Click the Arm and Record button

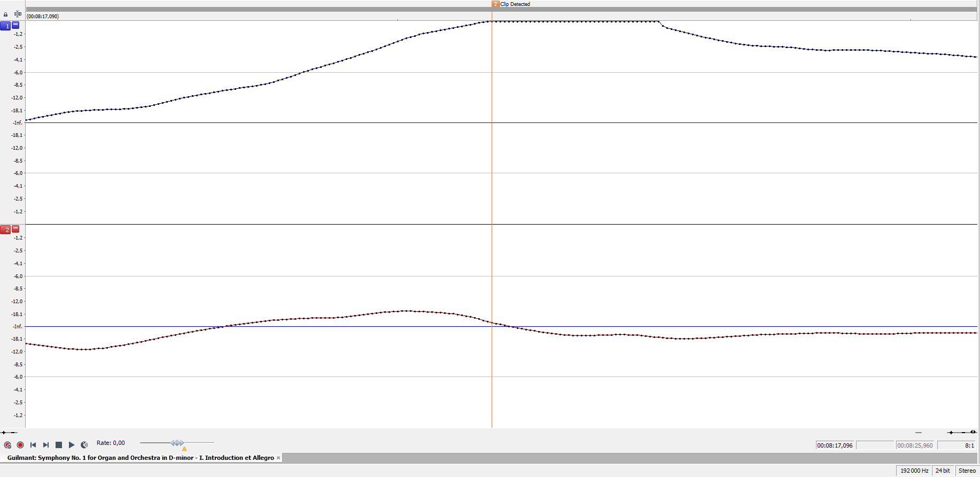[7, 445]
